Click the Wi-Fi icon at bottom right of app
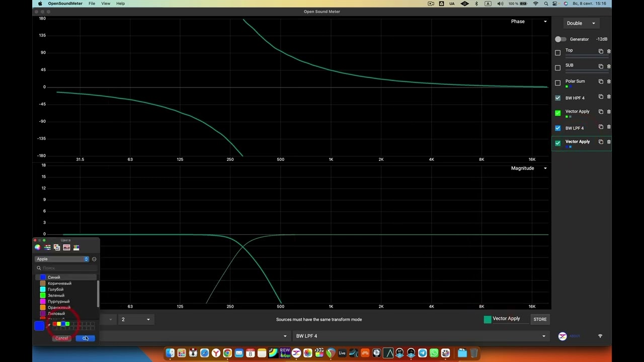 pyautogui.click(x=600, y=336)
